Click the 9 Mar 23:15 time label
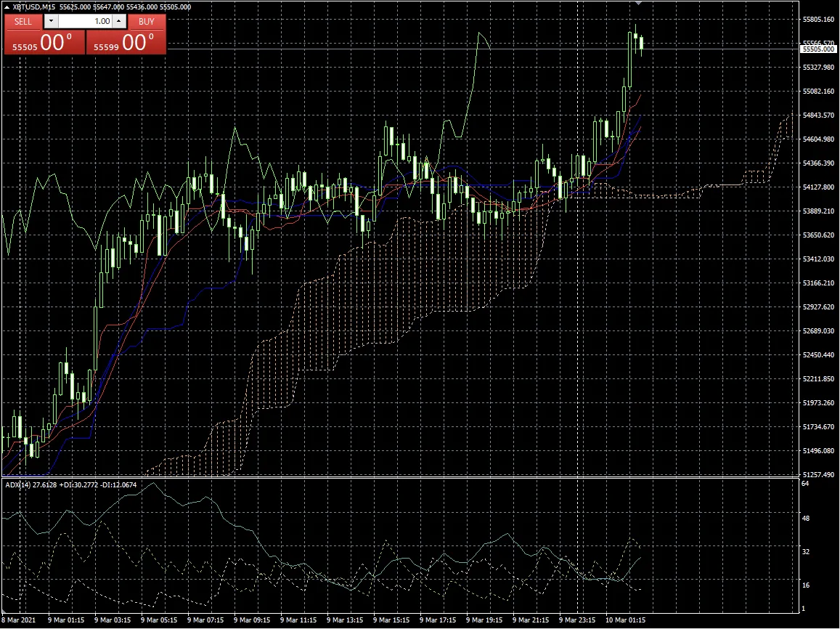840x629 pixels. click(x=577, y=620)
